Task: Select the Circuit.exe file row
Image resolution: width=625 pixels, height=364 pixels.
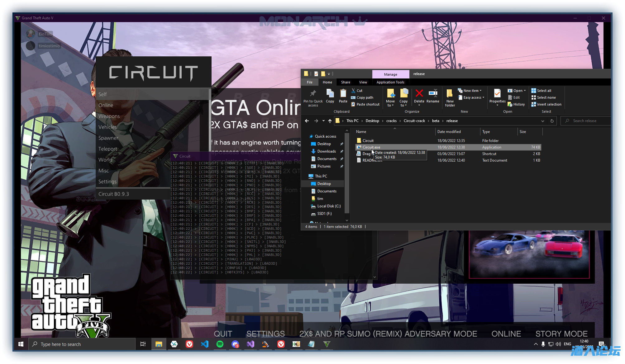Action: (448, 147)
